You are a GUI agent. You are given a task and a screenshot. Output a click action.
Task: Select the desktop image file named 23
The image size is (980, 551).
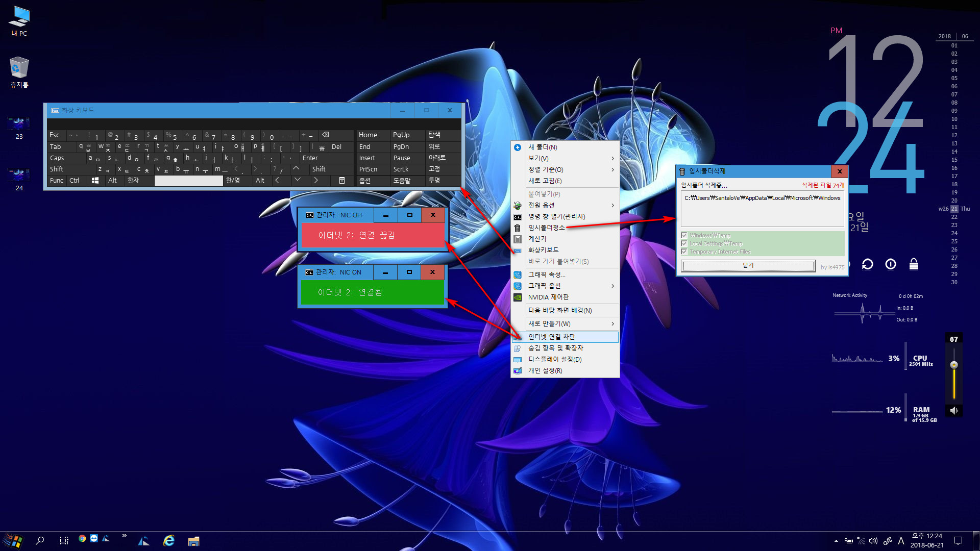pyautogui.click(x=19, y=128)
